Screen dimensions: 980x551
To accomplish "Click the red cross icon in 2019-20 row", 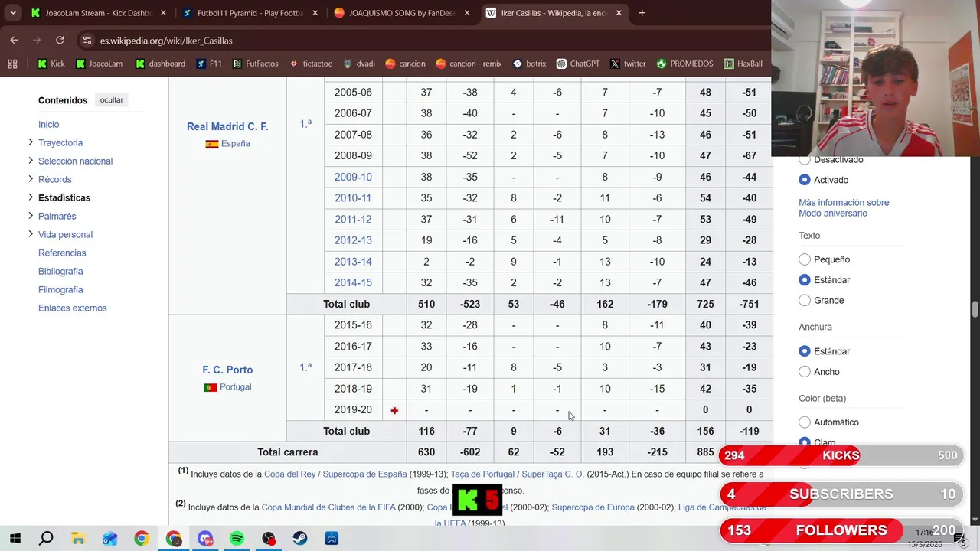I will coord(394,411).
